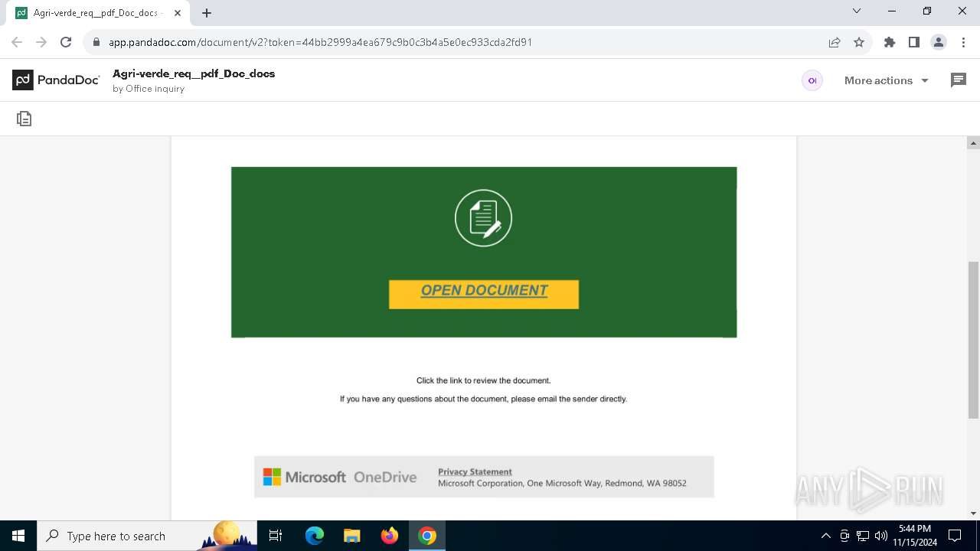The image size is (980, 551).
Task: Click the document title Agri-verde_req__pdf_Doc_docs
Action: pyautogui.click(x=194, y=73)
